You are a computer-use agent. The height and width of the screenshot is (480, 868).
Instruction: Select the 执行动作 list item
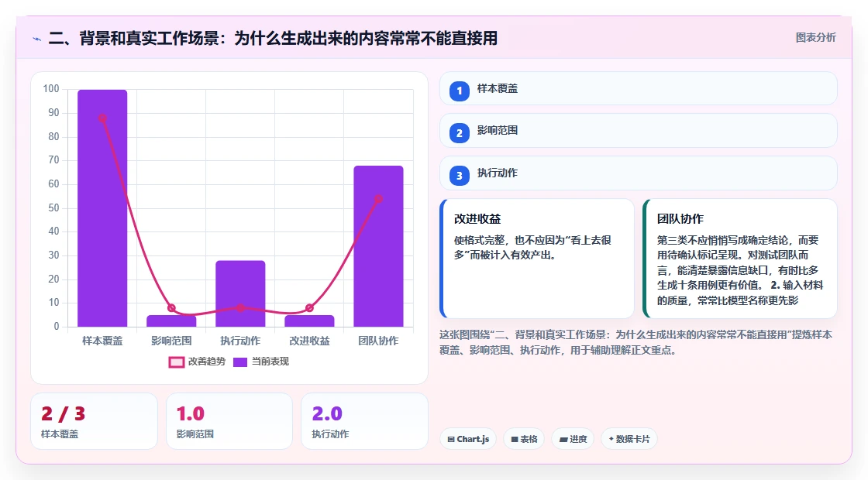point(639,173)
